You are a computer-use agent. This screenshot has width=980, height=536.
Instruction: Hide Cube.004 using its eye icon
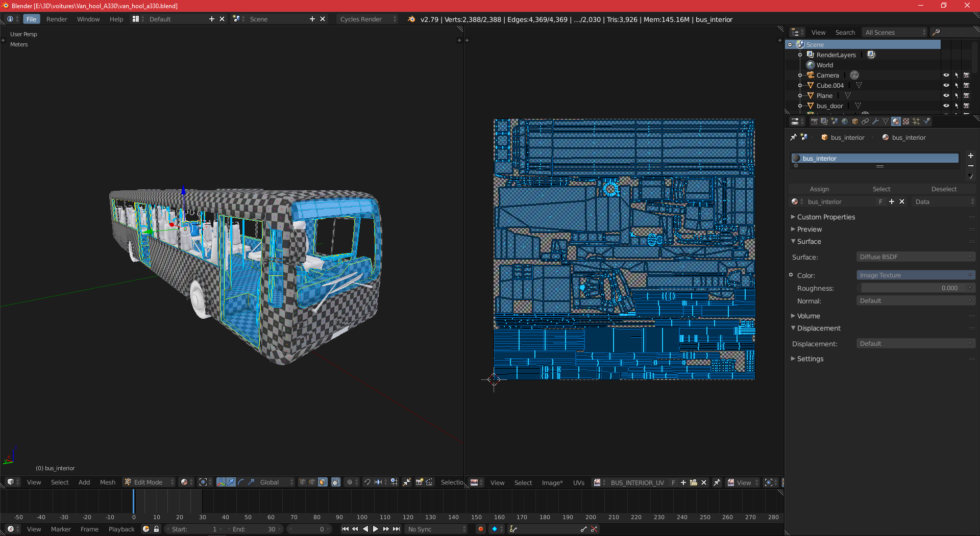click(946, 86)
